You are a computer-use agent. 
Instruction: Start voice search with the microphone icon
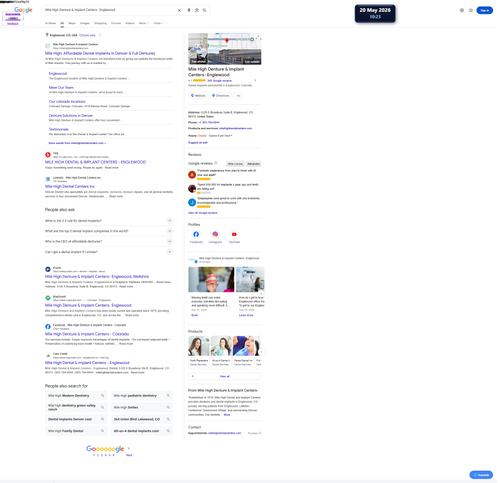pyautogui.click(x=189, y=10)
